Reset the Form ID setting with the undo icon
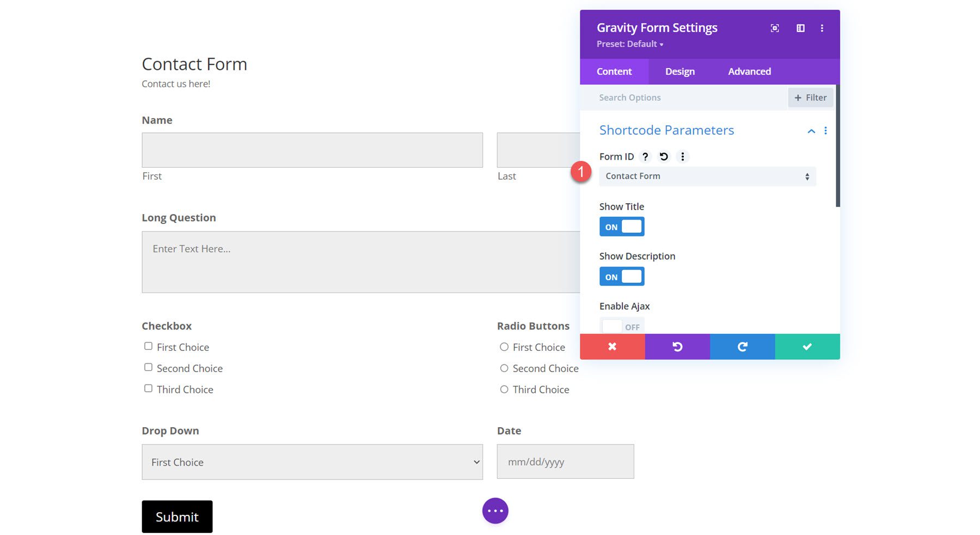This screenshot has height=535, width=980. pos(663,156)
